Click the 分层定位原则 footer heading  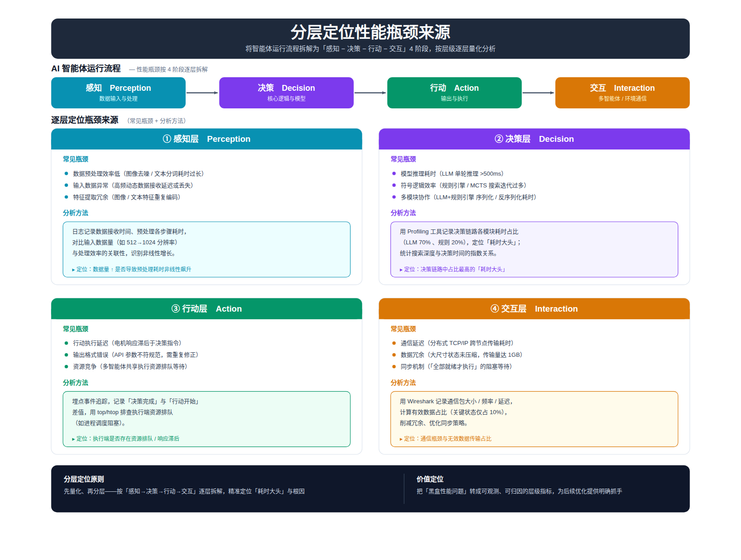[x=84, y=479]
